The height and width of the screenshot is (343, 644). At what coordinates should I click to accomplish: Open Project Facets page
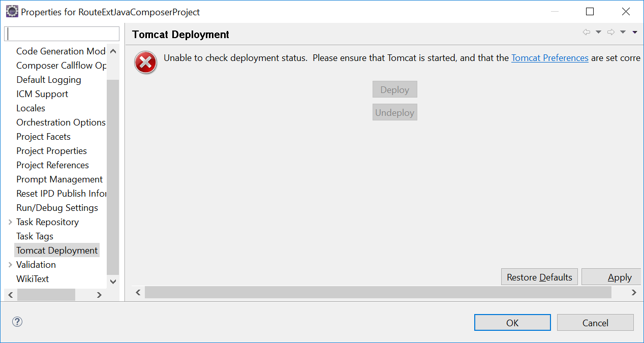click(x=43, y=137)
